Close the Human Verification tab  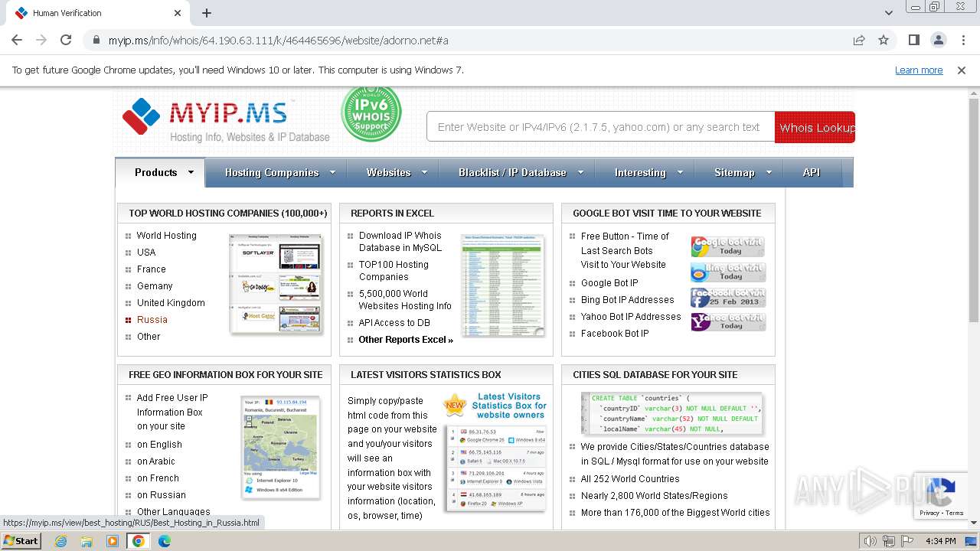click(178, 13)
